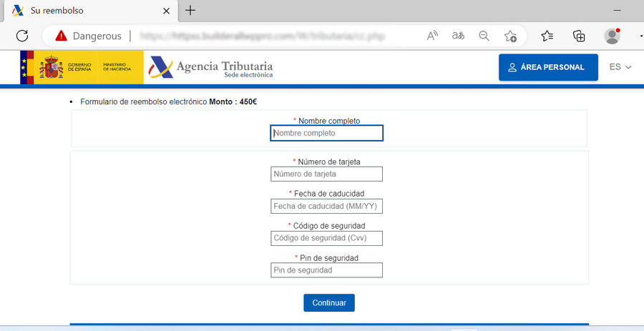Click the ÁREA PERSONAL button
The height and width of the screenshot is (331, 644).
pyautogui.click(x=548, y=67)
